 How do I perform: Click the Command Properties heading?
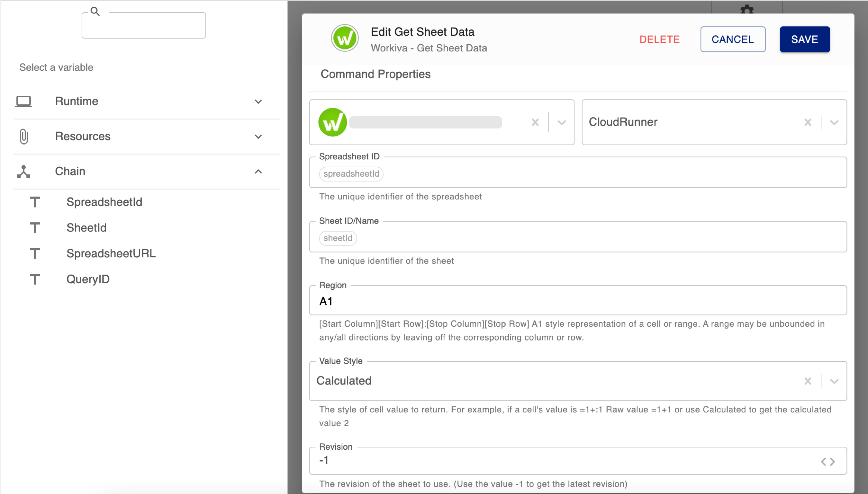375,74
